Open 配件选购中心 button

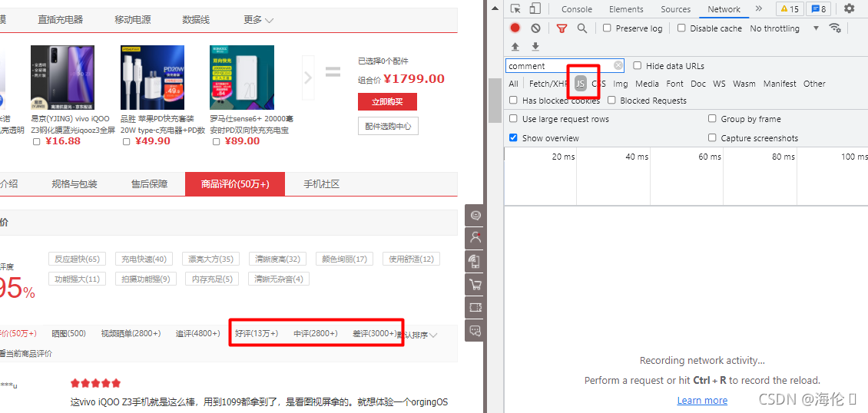(x=388, y=126)
